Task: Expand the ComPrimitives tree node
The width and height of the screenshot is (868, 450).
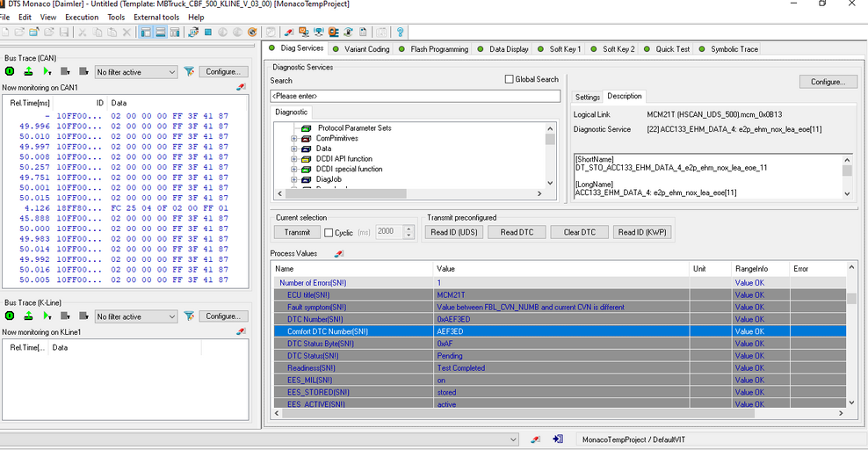Action: (x=294, y=138)
